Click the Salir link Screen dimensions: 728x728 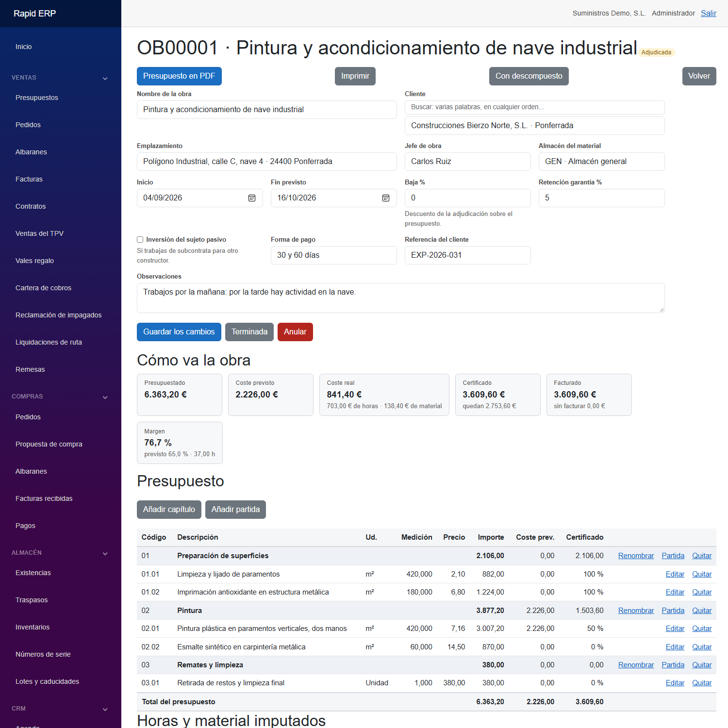point(709,13)
